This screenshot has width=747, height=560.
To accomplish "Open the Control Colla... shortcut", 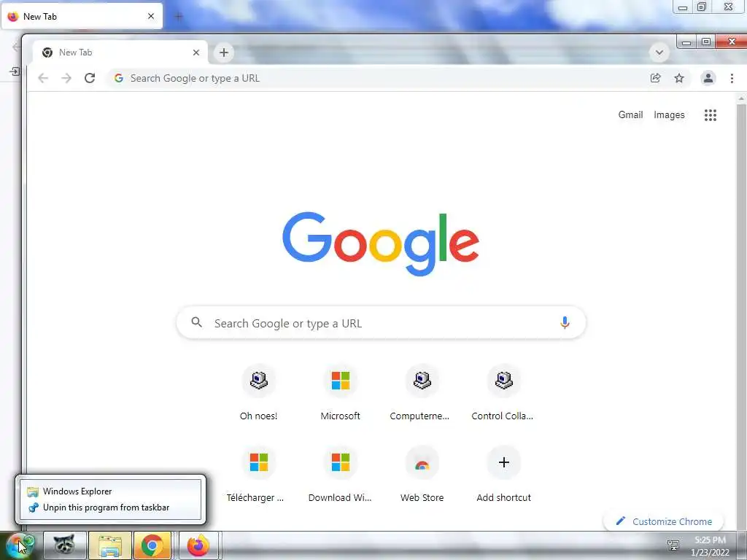I will 503,393.
